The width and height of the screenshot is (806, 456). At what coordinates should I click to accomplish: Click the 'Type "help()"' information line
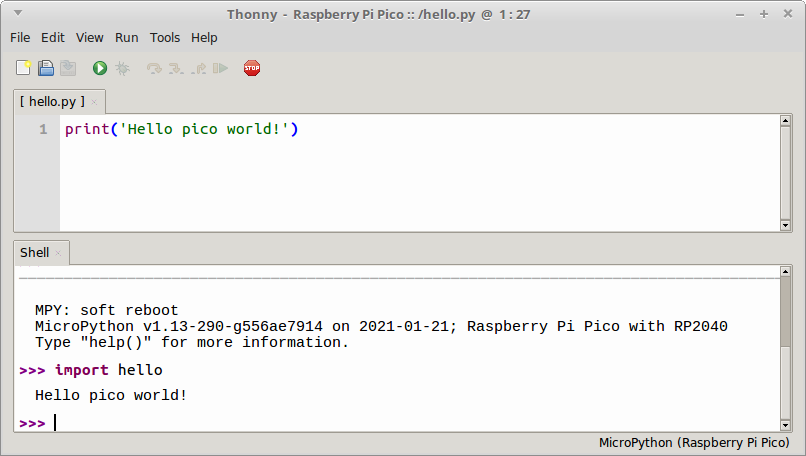pyautogui.click(x=192, y=342)
